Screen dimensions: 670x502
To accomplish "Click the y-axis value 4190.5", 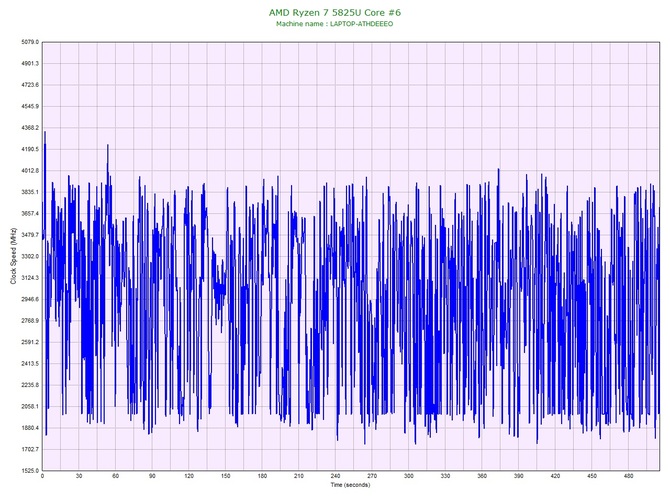I will (x=30, y=150).
